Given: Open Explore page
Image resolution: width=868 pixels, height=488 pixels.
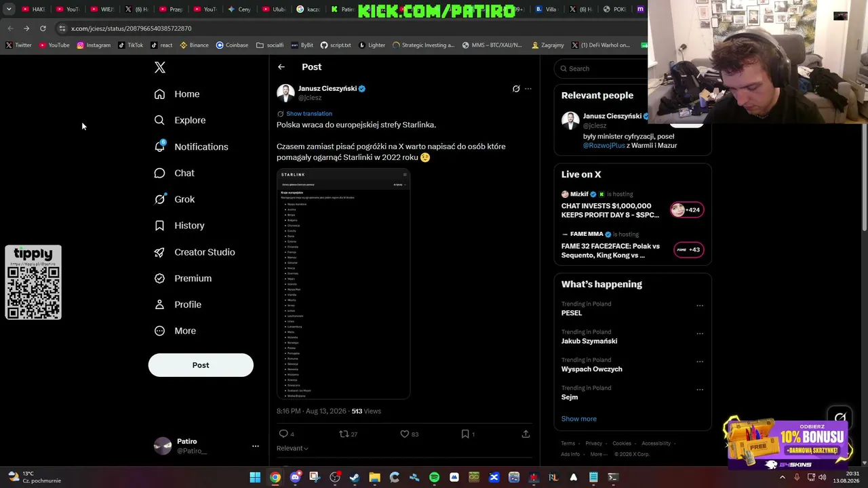Looking at the screenshot, I should [180, 120].
